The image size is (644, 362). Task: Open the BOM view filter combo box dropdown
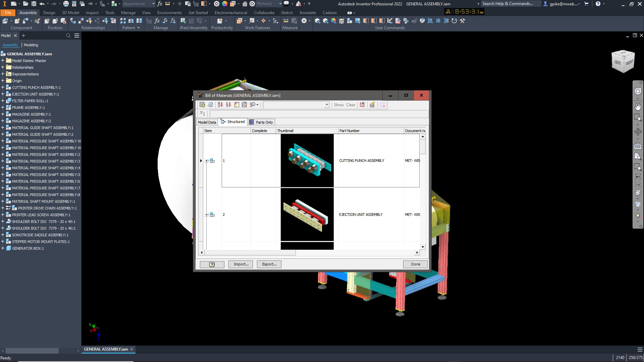(x=327, y=105)
